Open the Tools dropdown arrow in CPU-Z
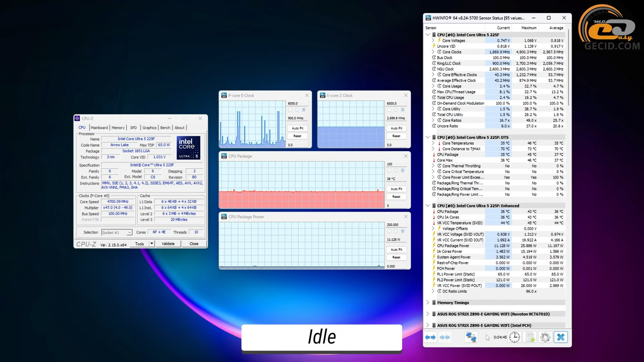644x362 pixels. pos(152,244)
